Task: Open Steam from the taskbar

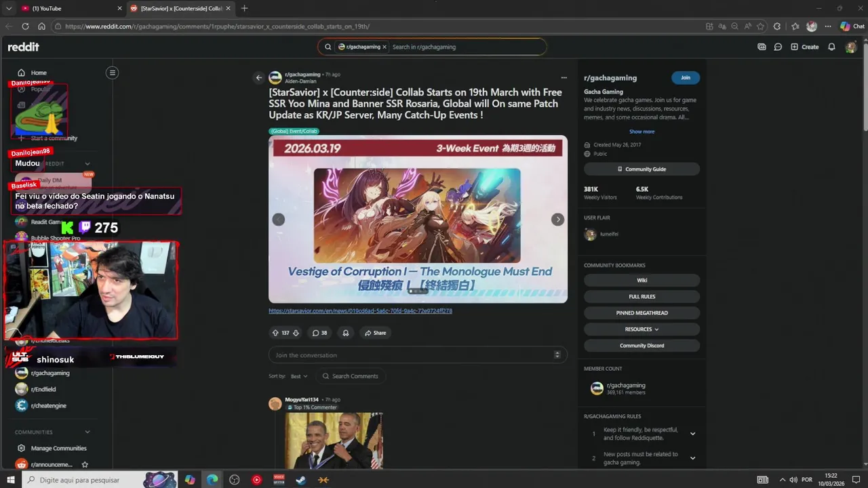Action: tap(300, 480)
